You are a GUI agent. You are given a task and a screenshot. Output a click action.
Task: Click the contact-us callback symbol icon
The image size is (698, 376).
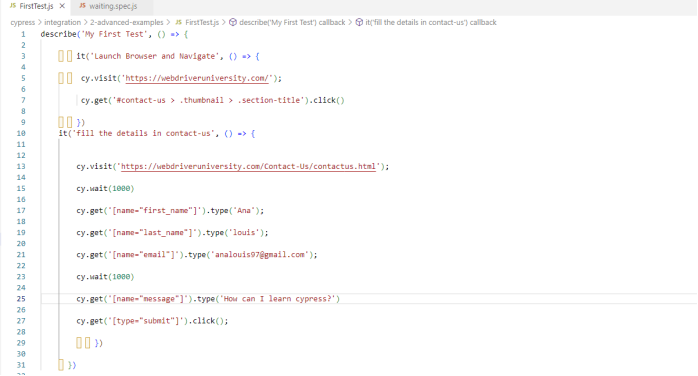click(359, 22)
